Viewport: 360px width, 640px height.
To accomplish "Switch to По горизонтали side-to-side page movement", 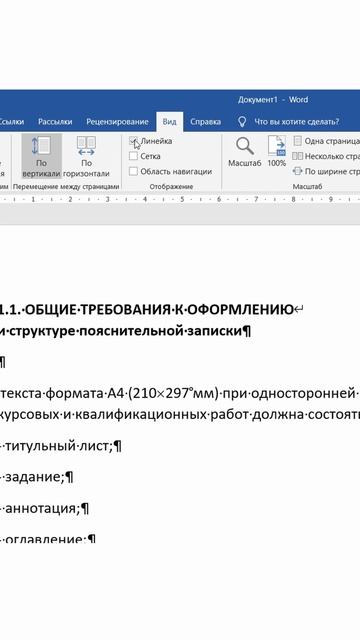I will click(x=86, y=156).
